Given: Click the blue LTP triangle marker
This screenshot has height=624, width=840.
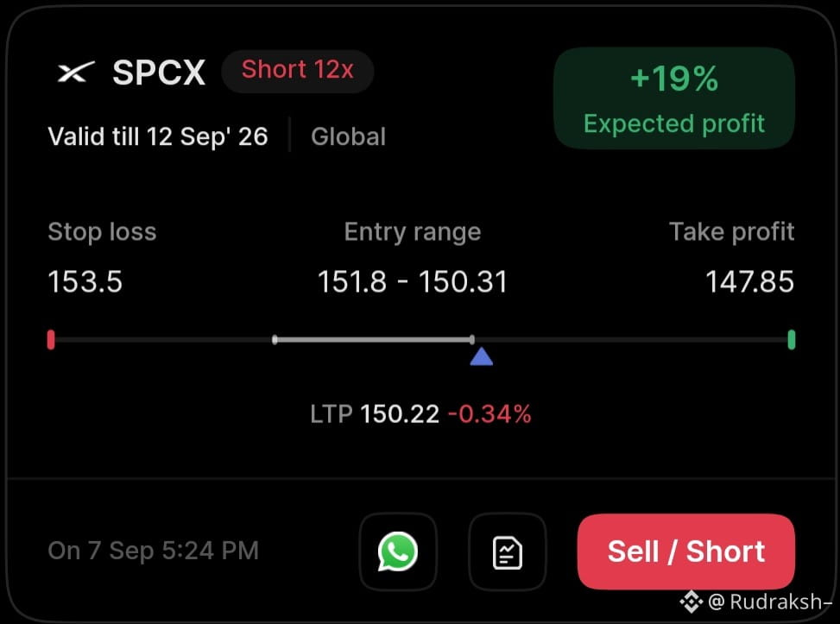Looking at the screenshot, I should [481, 356].
